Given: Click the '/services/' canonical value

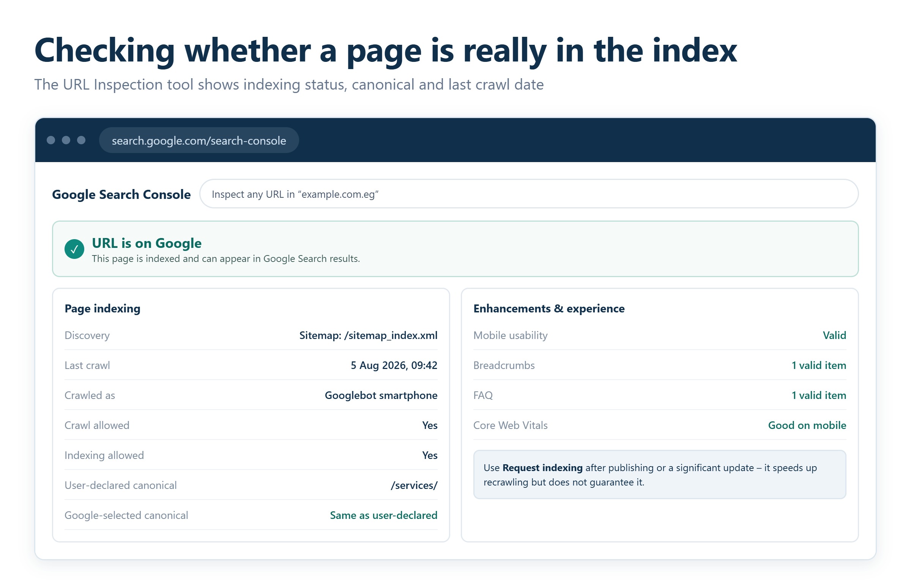Looking at the screenshot, I should (x=414, y=485).
